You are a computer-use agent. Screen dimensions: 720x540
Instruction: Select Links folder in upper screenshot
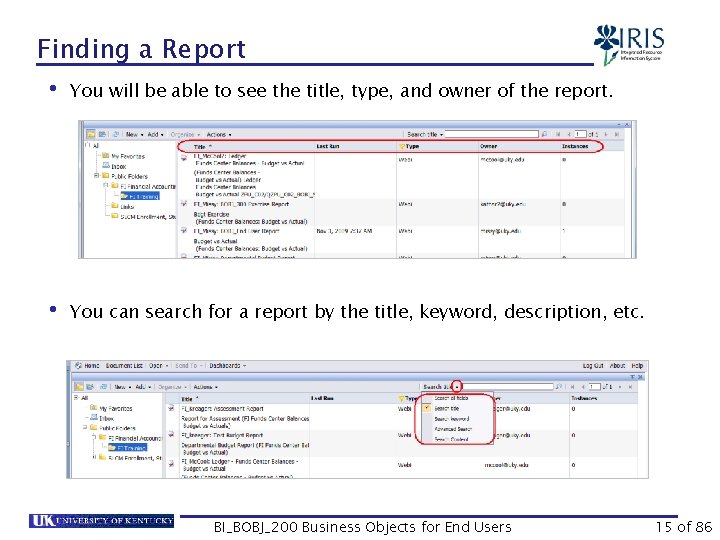(x=123, y=206)
